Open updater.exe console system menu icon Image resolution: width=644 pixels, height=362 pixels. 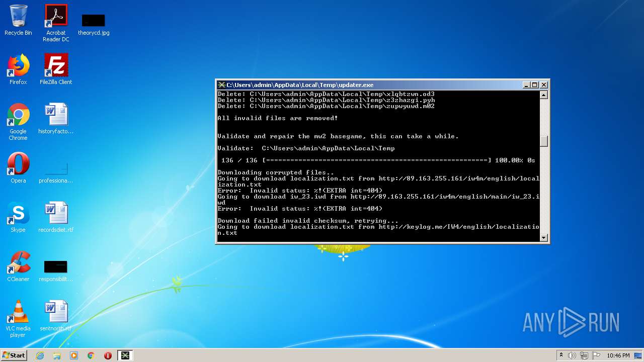pyautogui.click(x=221, y=85)
